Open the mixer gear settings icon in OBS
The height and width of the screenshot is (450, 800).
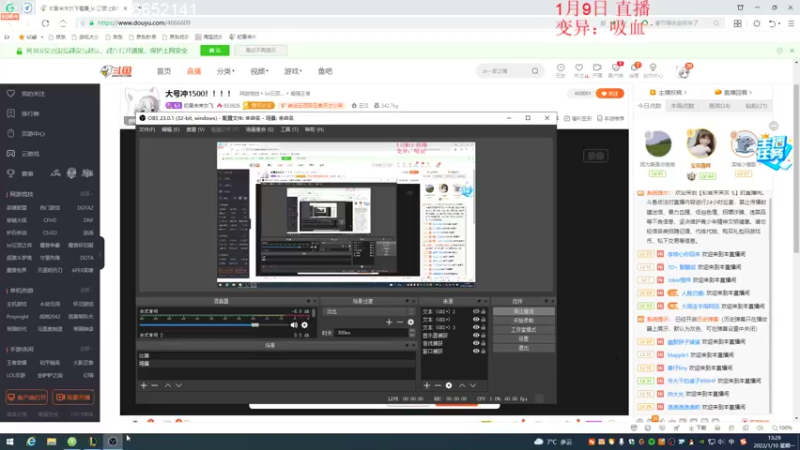point(305,325)
